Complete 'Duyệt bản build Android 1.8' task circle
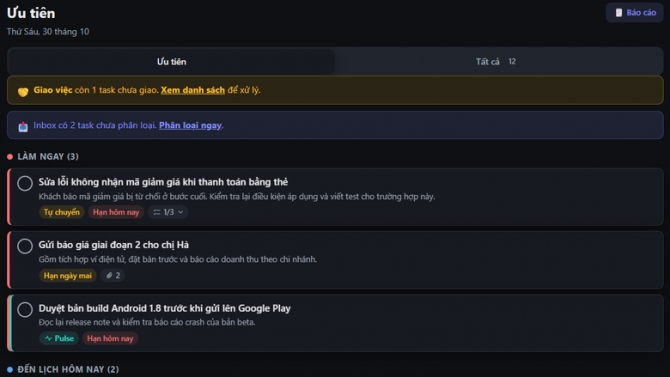670x377 pixels. 25,309
